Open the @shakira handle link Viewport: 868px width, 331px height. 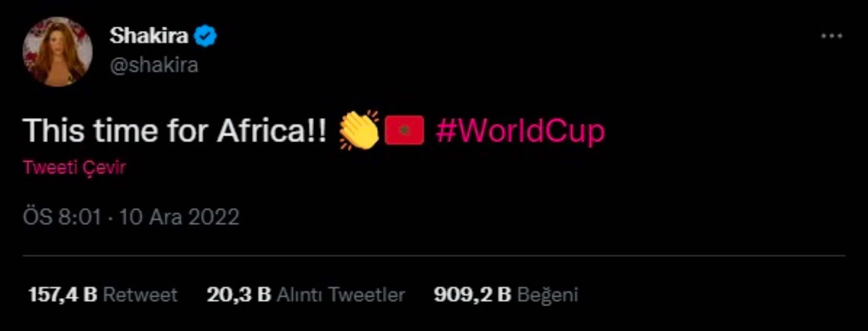coord(154,65)
